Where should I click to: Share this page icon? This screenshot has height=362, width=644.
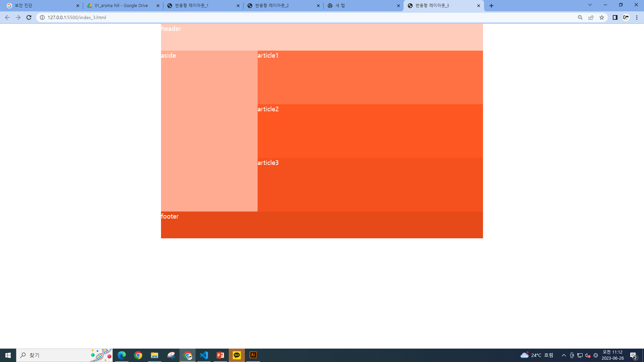point(591,17)
